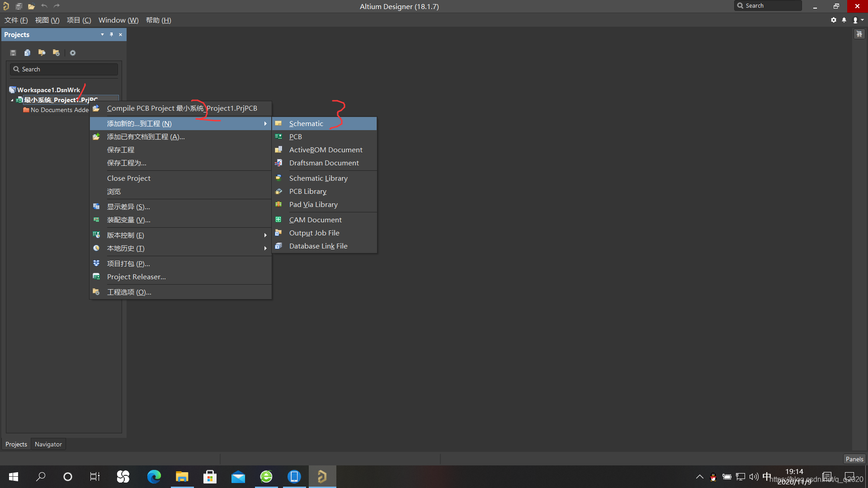
Task: Add a Database Link File
Action: 325,246
